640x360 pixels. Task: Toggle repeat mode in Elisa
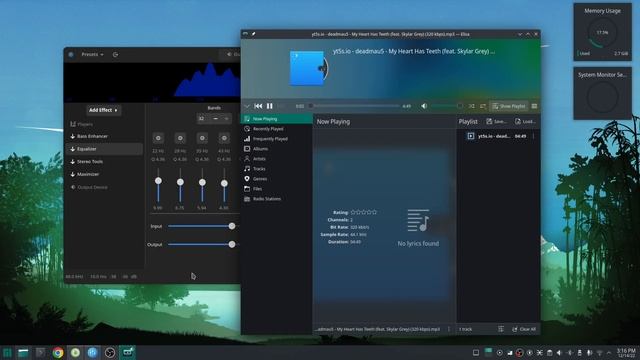pos(482,106)
